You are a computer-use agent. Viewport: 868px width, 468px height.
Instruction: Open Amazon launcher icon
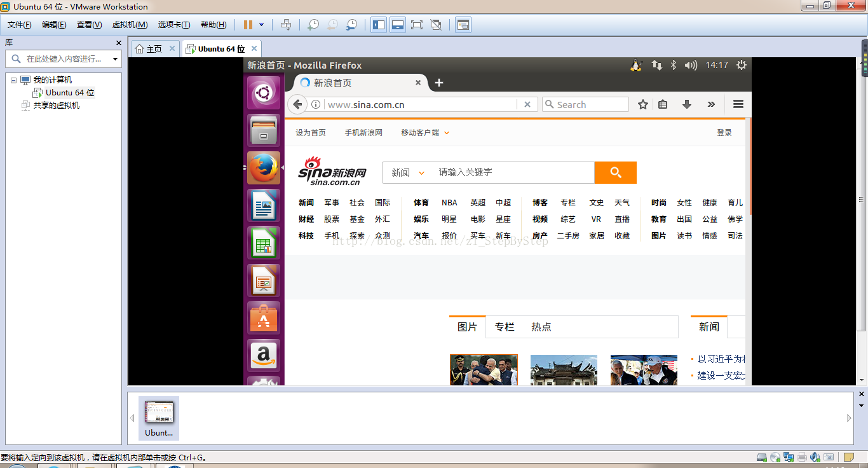point(263,355)
